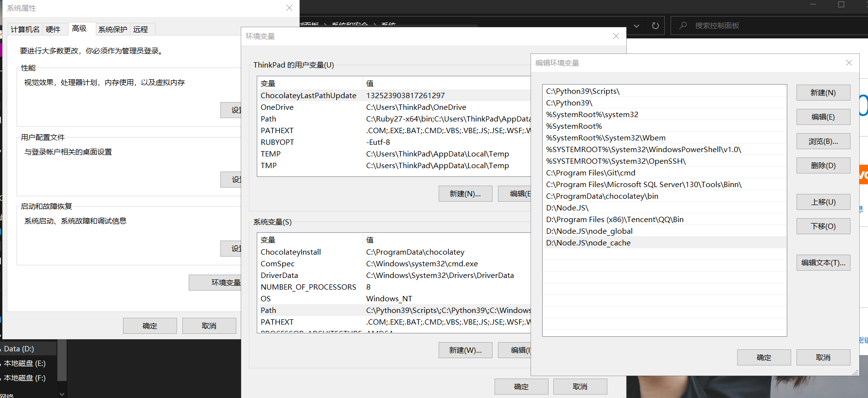
Task: Select the Tencent\QQ\Bin path entry
Action: (x=664, y=219)
